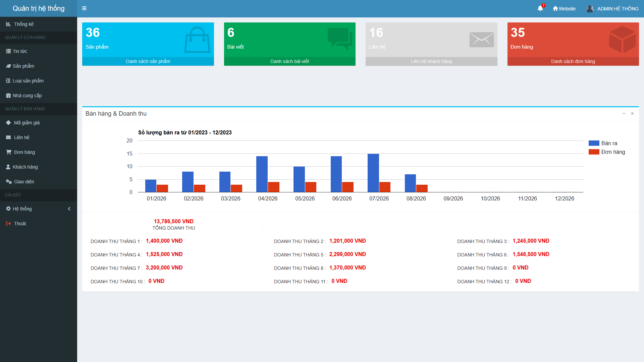This screenshot has height=362, width=644.
Task: Open Danh sách đơn hàng link
Action: [x=573, y=61]
